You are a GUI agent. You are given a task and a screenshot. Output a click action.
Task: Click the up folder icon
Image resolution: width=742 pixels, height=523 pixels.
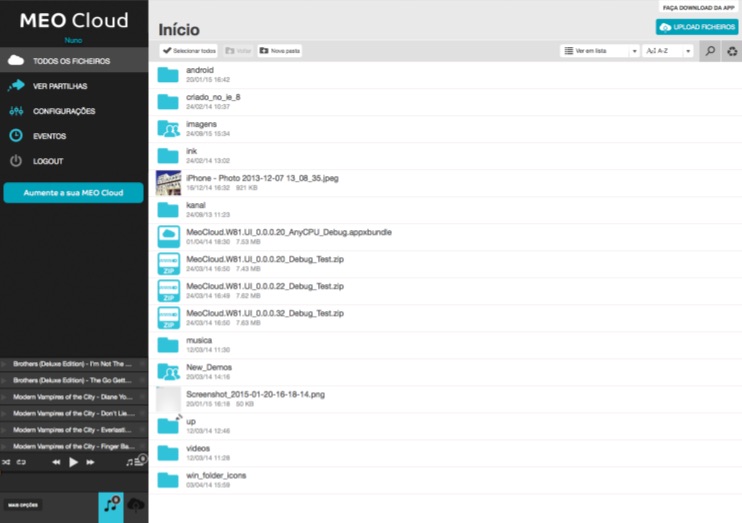coord(168,426)
